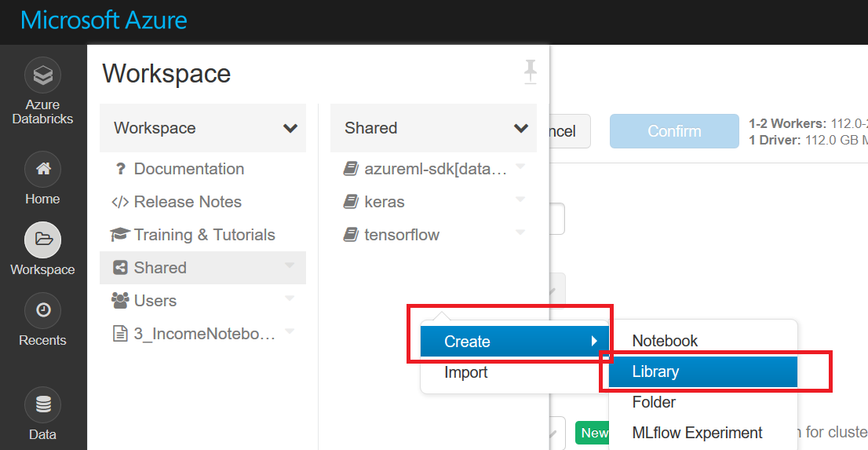This screenshot has width=868, height=450.
Task: Open the Create submenu
Action: point(514,342)
